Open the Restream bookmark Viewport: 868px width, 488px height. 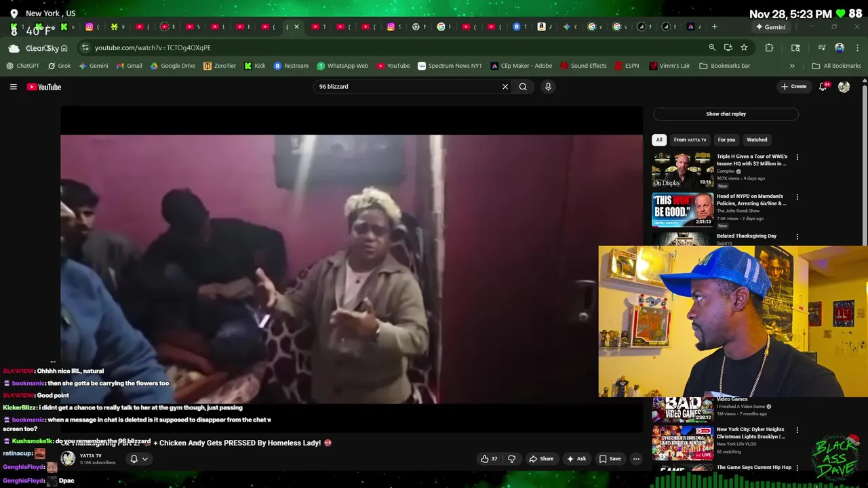pos(290,66)
